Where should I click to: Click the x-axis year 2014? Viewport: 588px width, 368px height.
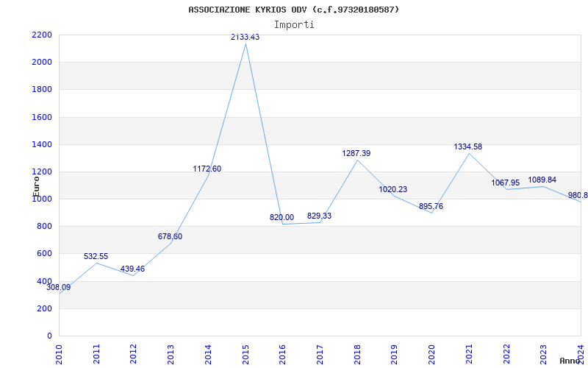click(x=208, y=355)
